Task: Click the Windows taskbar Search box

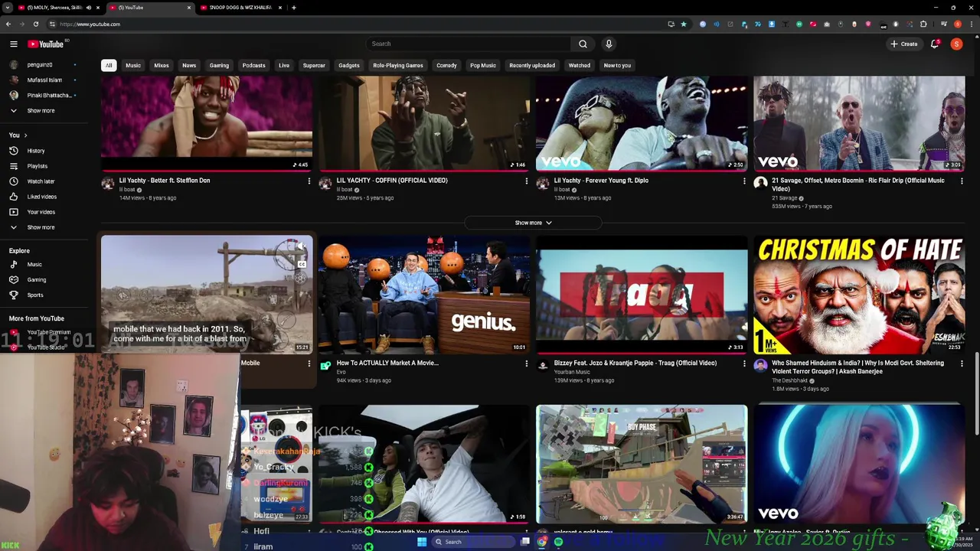Action: click(x=472, y=542)
